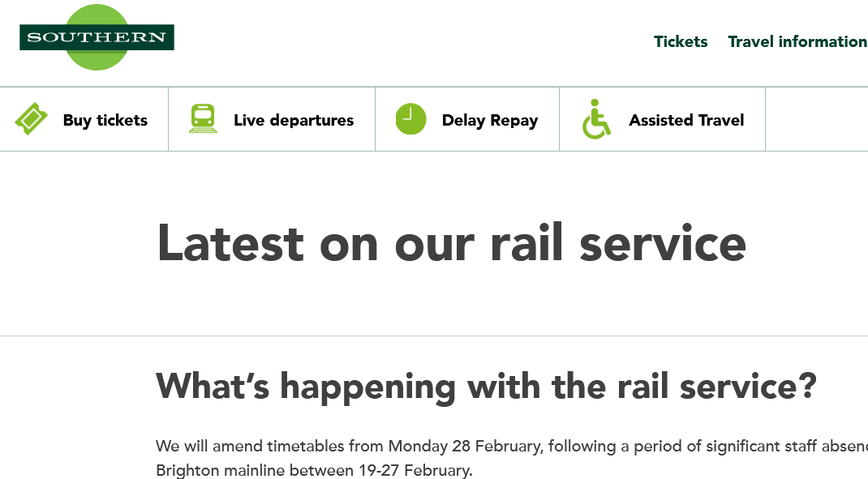
Task: Click the "What's happening with the rail service?" subheading
Action: [485, 386]
